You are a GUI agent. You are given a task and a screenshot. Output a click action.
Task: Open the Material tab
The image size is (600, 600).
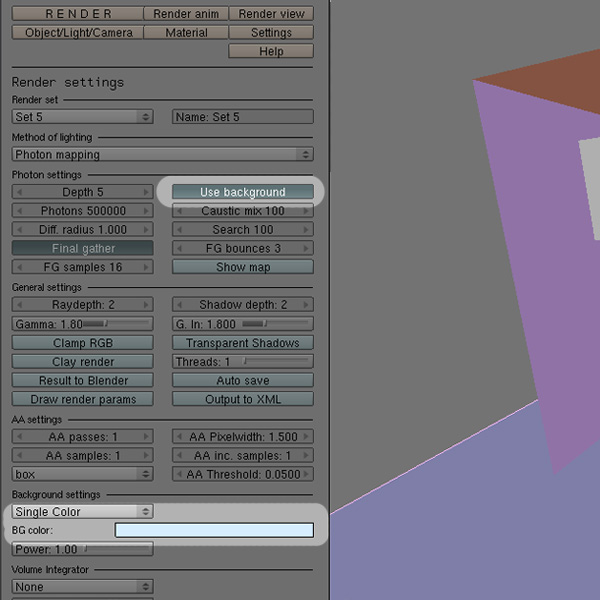pyautogui.click(x=186, y=33)
